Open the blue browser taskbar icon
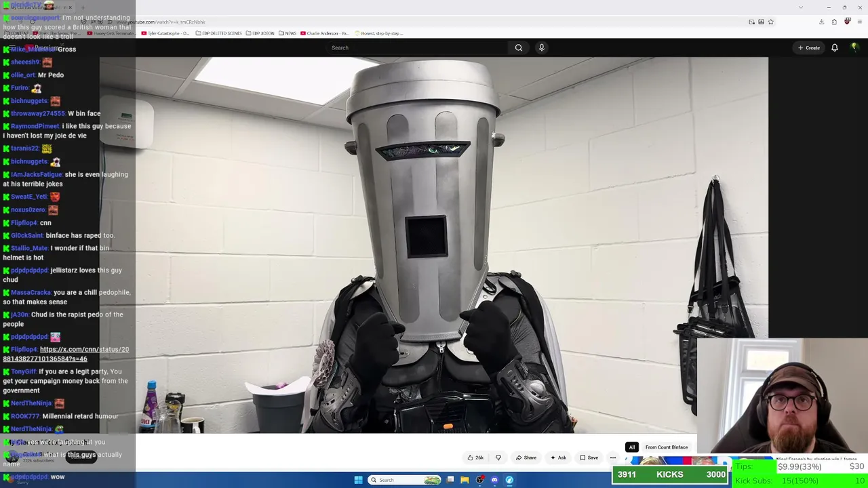 (x=509, y=480)
